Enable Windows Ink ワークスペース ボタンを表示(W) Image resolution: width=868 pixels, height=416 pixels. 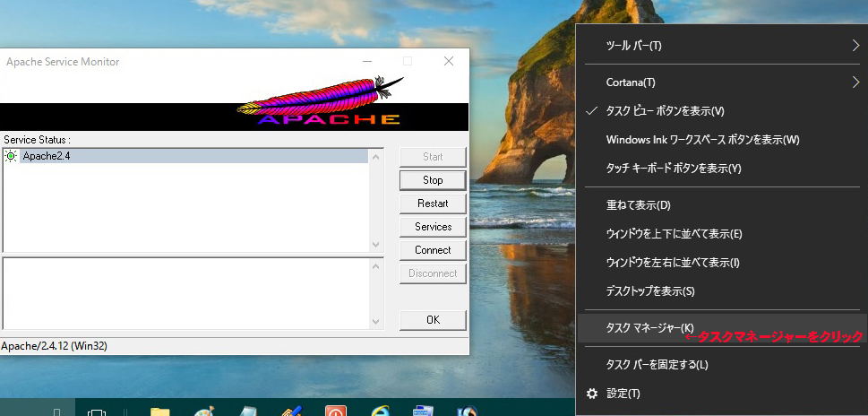(721, 140)
